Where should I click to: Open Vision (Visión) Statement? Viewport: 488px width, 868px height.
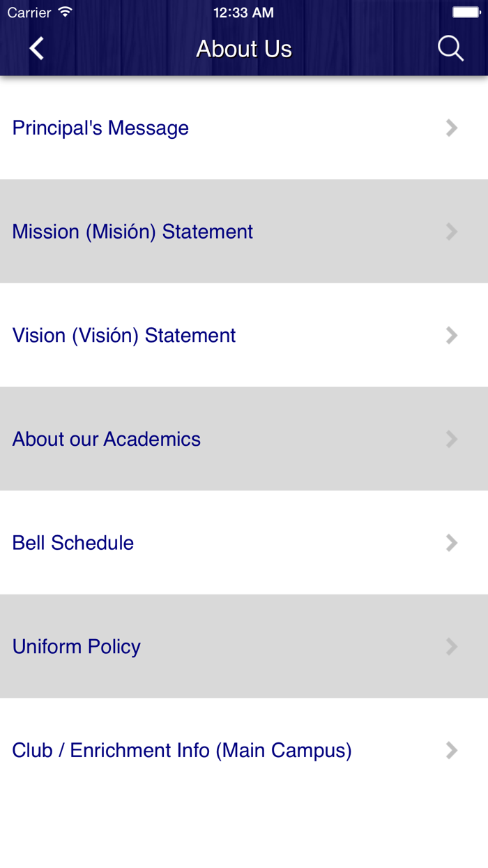(124, 336)
